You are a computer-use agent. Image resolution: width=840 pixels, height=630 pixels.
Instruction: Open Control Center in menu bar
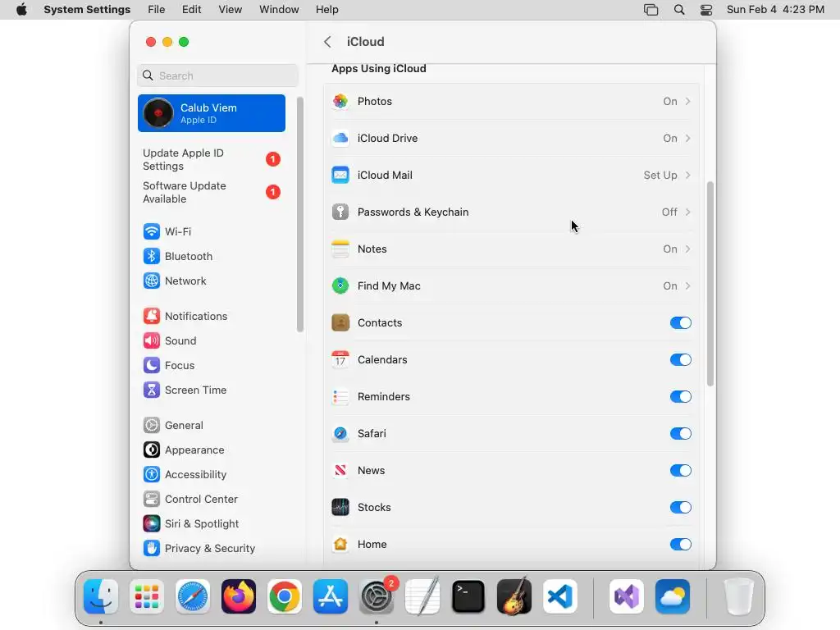tap(706, 10)
